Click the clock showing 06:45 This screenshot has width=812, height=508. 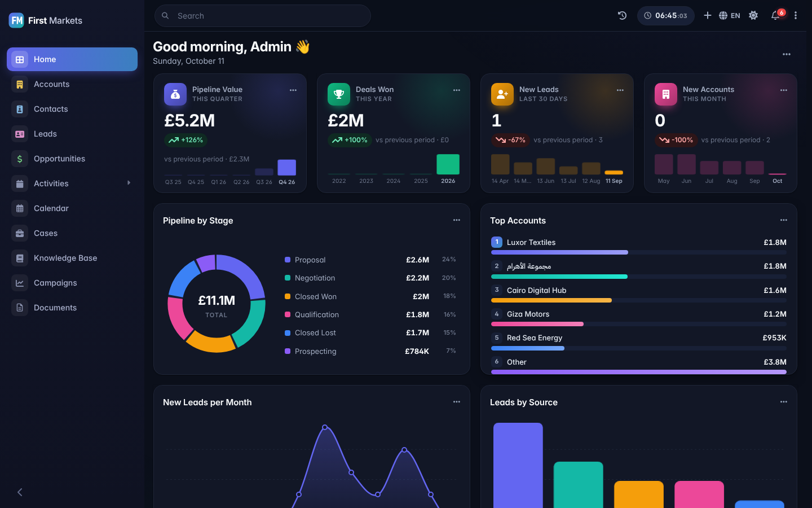tap(666, 16)
